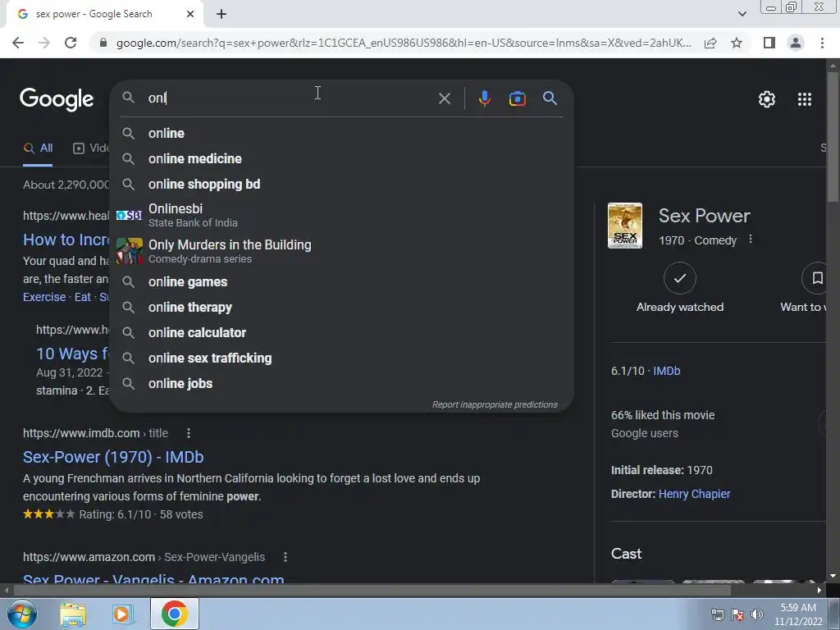Click Chrome taskbar icon
The height and width of the screenshot is (630, 840).
tap(174, 614)
